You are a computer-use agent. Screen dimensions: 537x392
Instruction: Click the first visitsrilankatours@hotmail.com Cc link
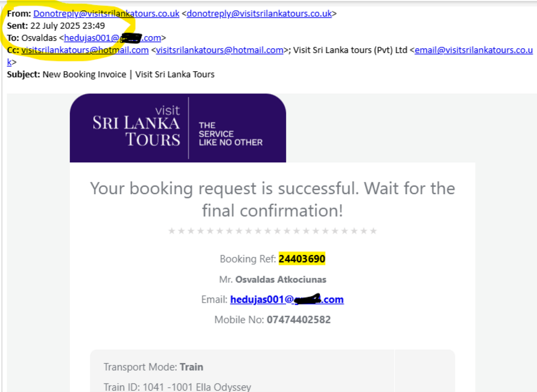click(x=84, y=50)
